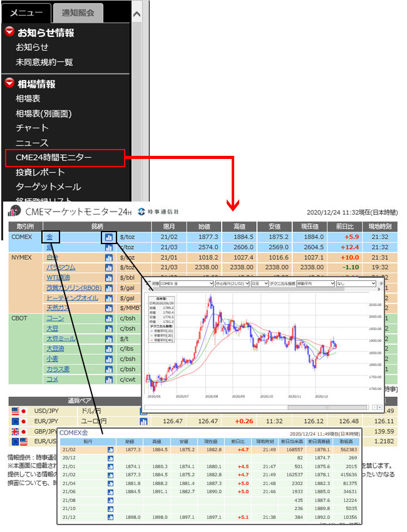Open chart icon for 21/12 in COMEX金 popup

click(110, 518)
